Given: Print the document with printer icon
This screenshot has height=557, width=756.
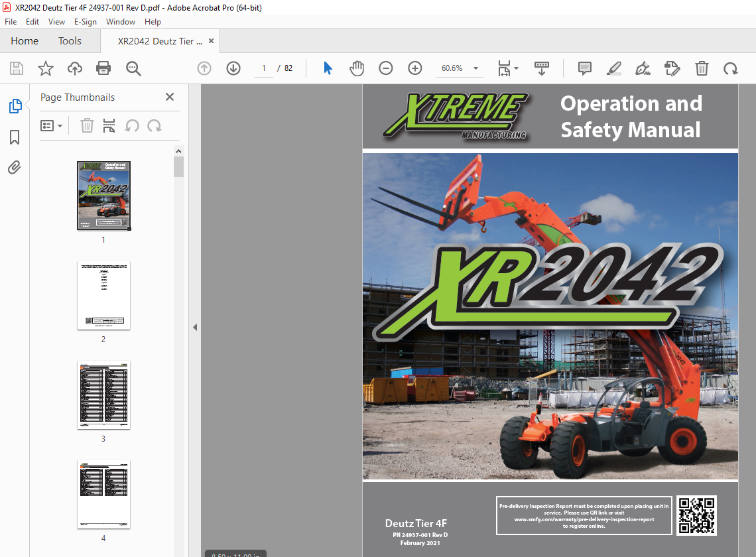Looking at the screenshot, I should coord(103,68).
